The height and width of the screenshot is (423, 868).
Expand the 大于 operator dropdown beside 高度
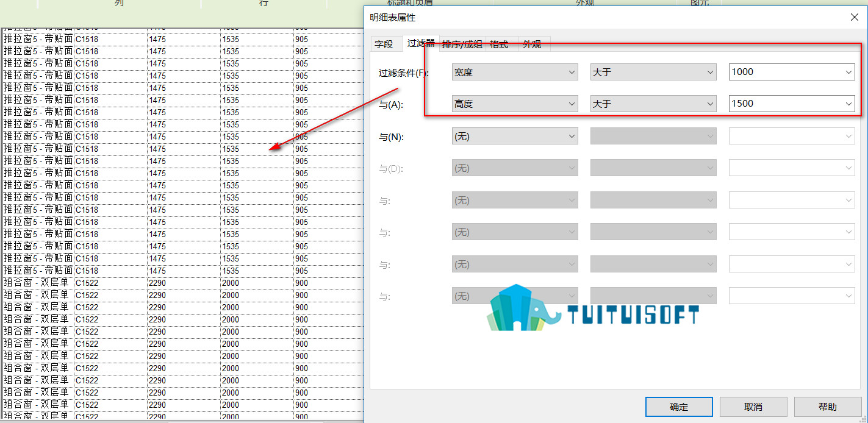(653, 104)
